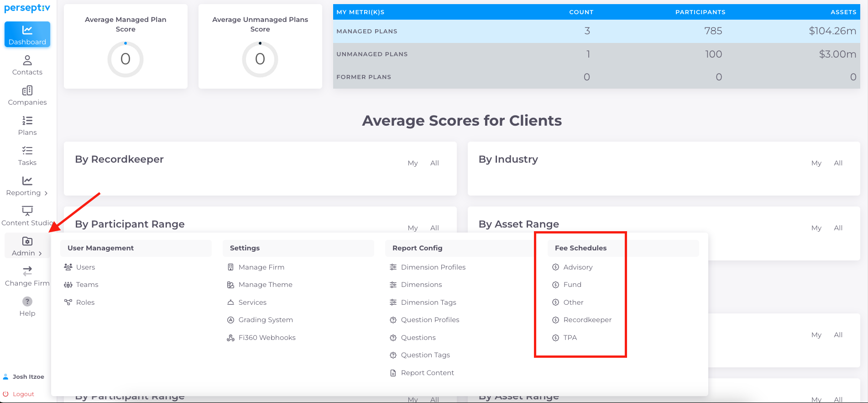Select My in By Industry card
Image resolution: width=868 pixels, height=403 pixels.
pos(816,163)
